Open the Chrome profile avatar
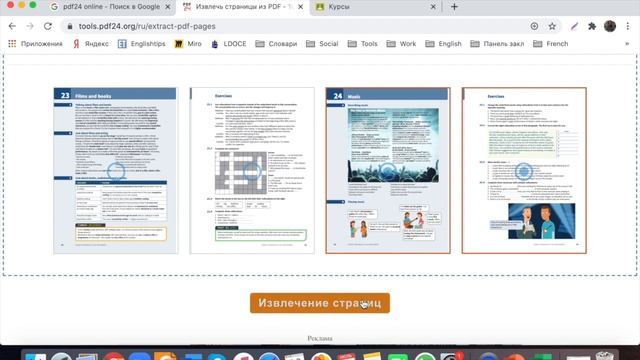 (610, 26)
